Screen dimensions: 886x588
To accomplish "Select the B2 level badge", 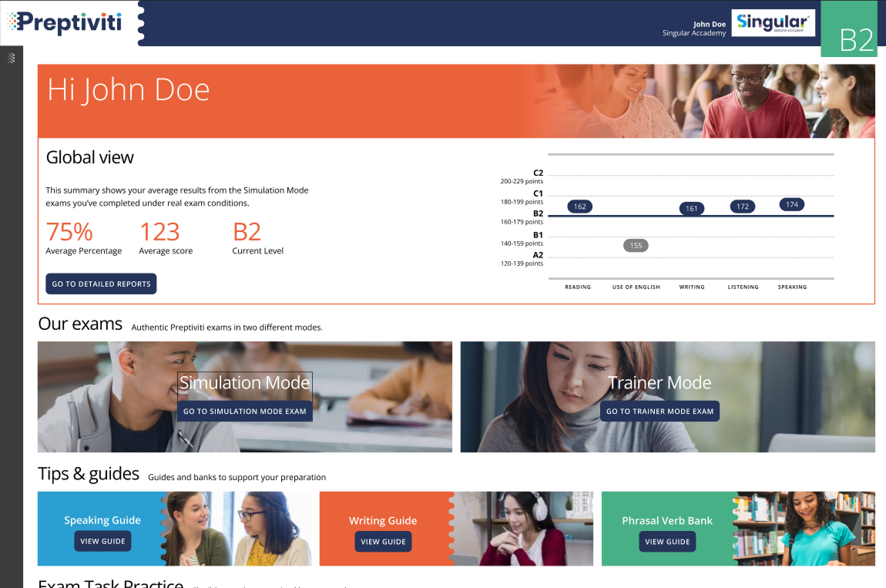I will 856,39.
